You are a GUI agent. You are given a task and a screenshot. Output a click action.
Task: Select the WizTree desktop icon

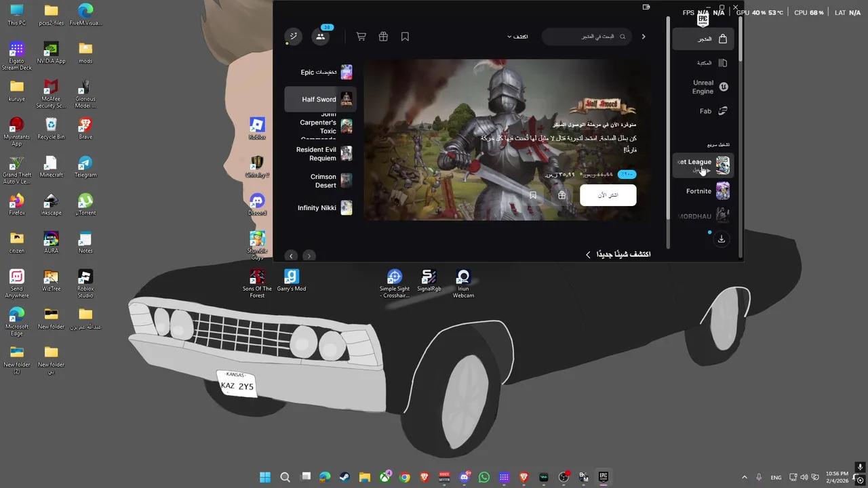point(51,281)
